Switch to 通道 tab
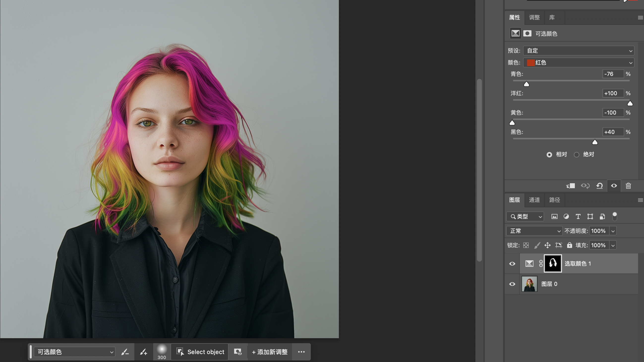This screenshot has height=362, width=644. [x=534, y=200]
